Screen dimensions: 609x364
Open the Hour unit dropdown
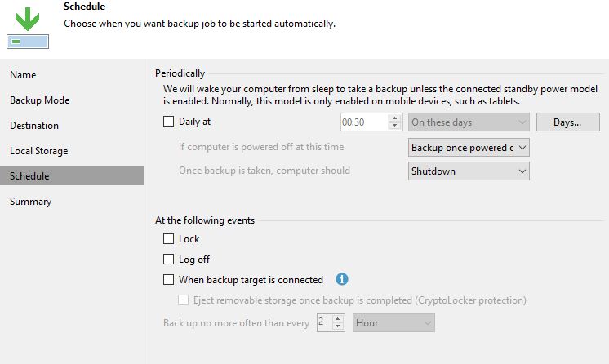point(393,323)
